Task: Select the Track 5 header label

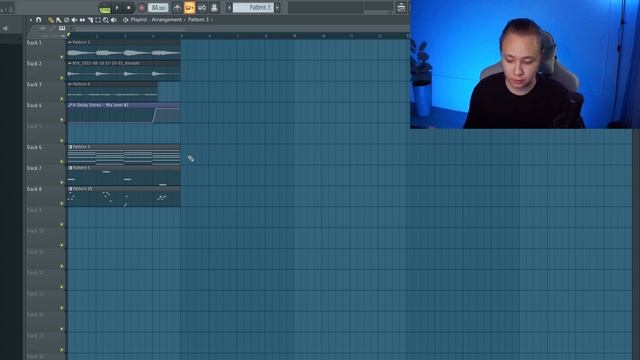Action: (x=34, y=126)
